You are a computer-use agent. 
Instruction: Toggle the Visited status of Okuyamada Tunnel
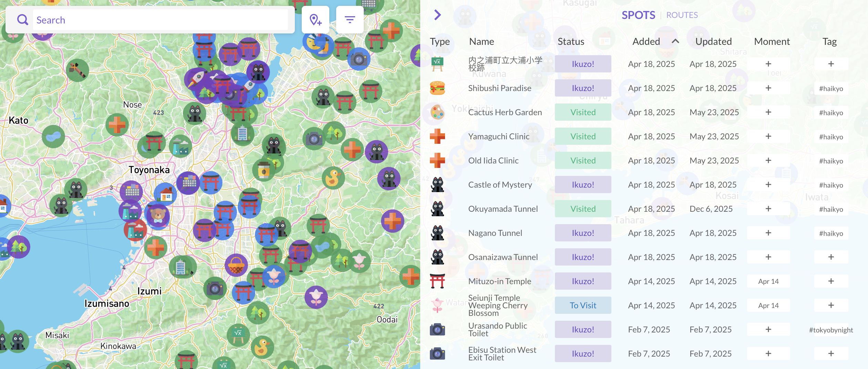point(583,209)
